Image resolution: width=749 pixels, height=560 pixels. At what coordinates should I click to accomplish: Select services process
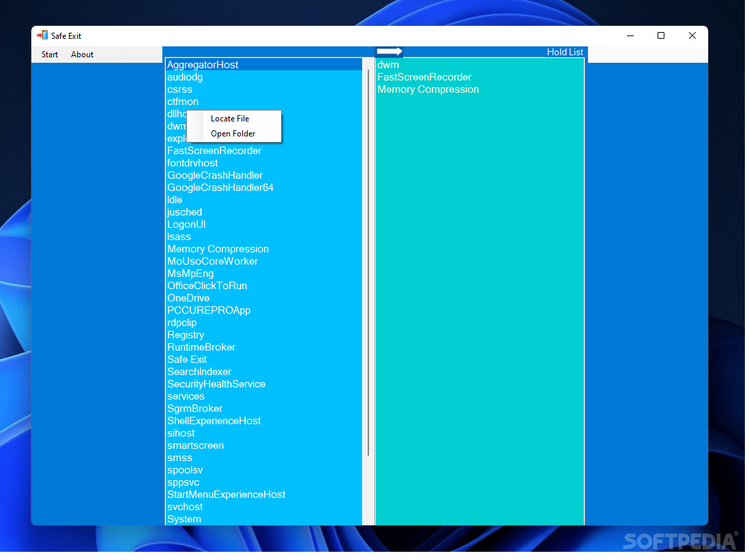pyautogui.click(x=265, y=397)
